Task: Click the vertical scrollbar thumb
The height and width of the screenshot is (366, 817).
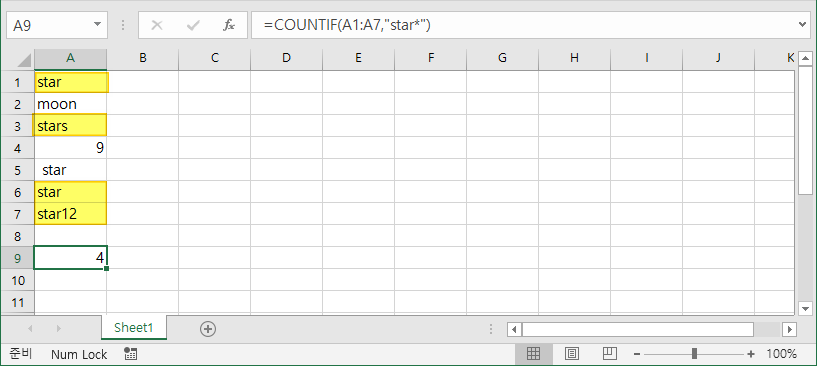Action: click(805, 129)
